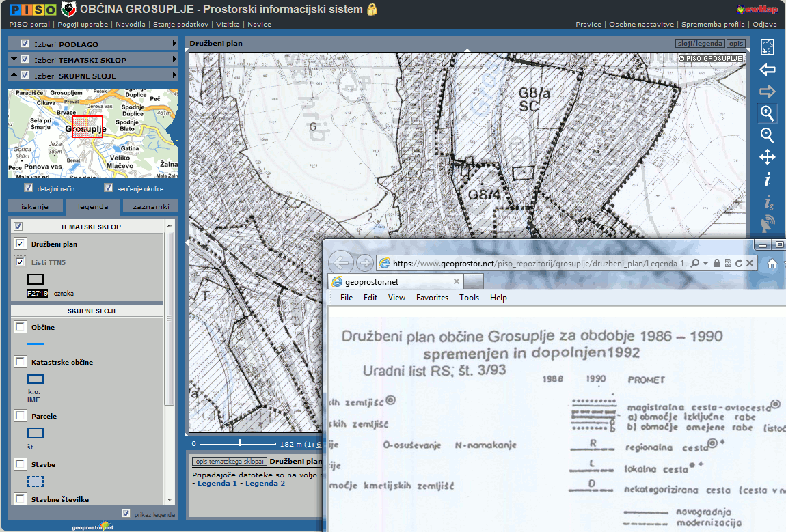The height and width of the screenshot is (532, 786).
Task: Click the refresh icon in browser address bar
Action: [x=739, y=263]
